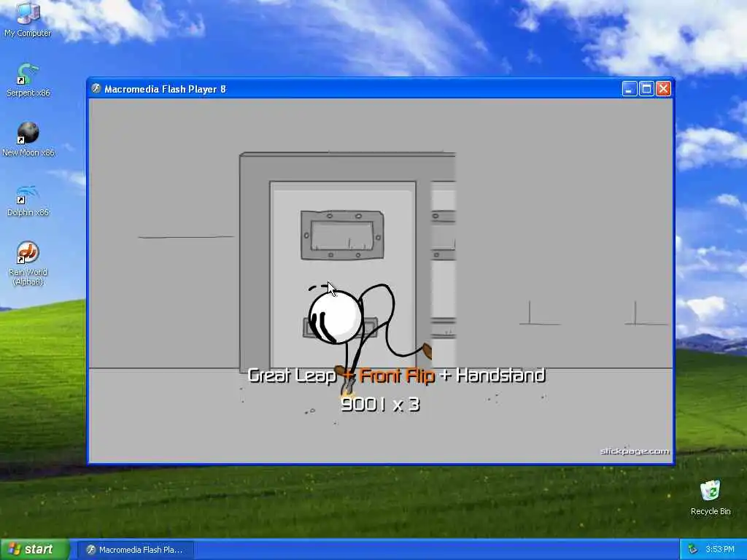Click the 'Handstand' combo text
This screenshot has height=560, width=747.
pos(500,376)
